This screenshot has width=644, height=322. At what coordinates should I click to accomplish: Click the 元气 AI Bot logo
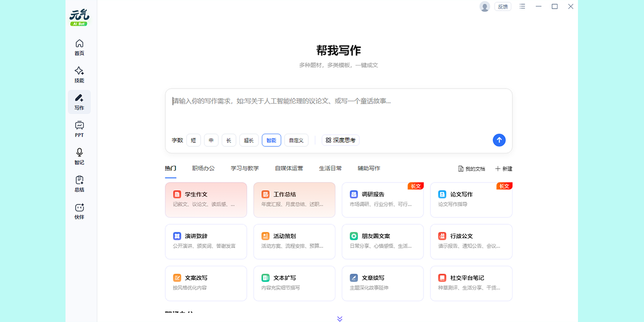pos(79,16)
